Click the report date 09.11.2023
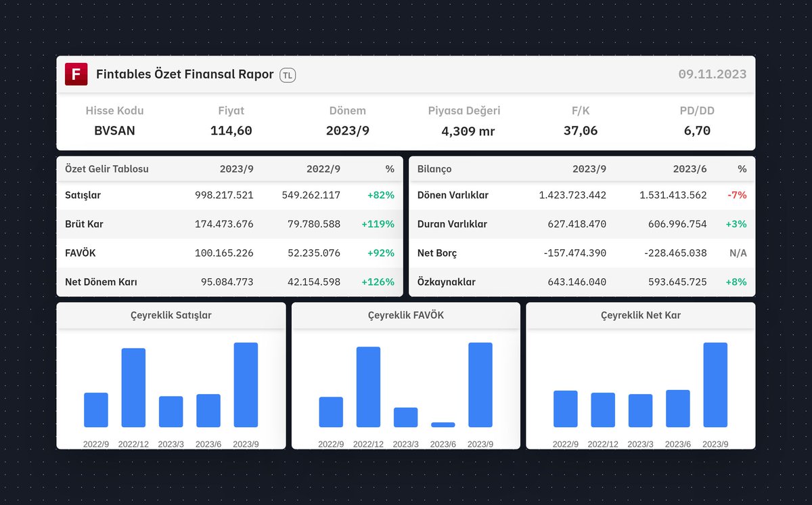The width and height of the screenshot is (812, 505). [x=713, y=74]
